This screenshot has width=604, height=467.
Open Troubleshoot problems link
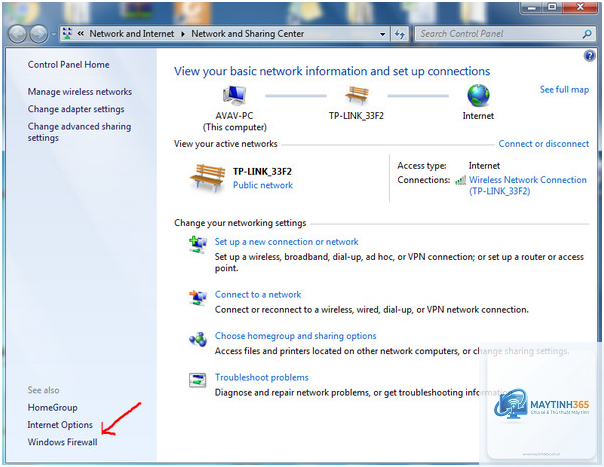click(262, 378)
